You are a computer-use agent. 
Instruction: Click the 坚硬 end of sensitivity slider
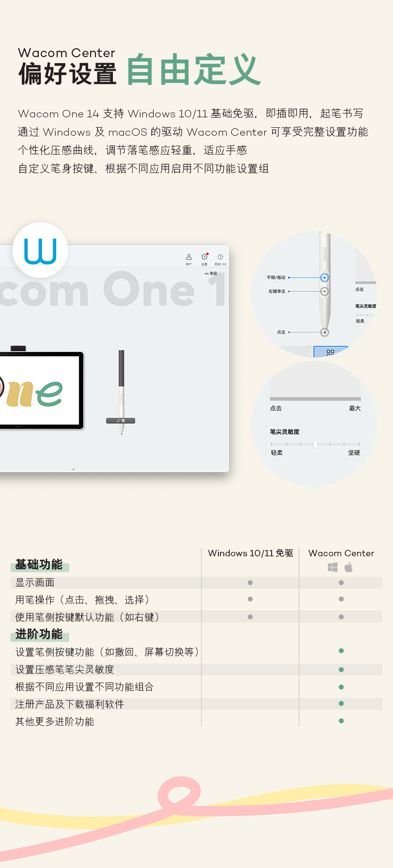354,453
